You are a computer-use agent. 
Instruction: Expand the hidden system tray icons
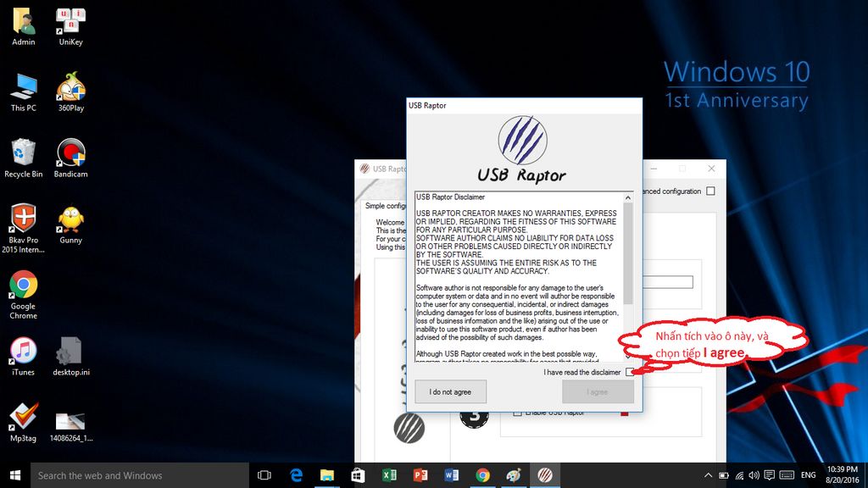click(x=709, y=475)
